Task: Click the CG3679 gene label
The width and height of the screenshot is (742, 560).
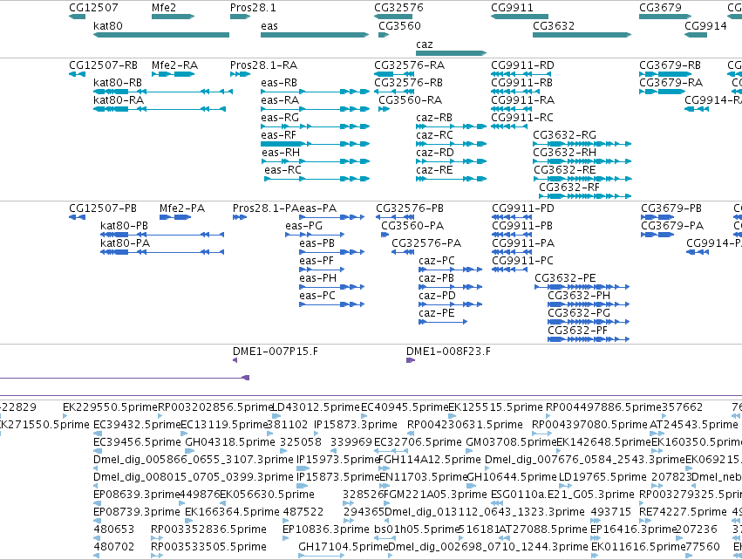Action: pos(661,8)
